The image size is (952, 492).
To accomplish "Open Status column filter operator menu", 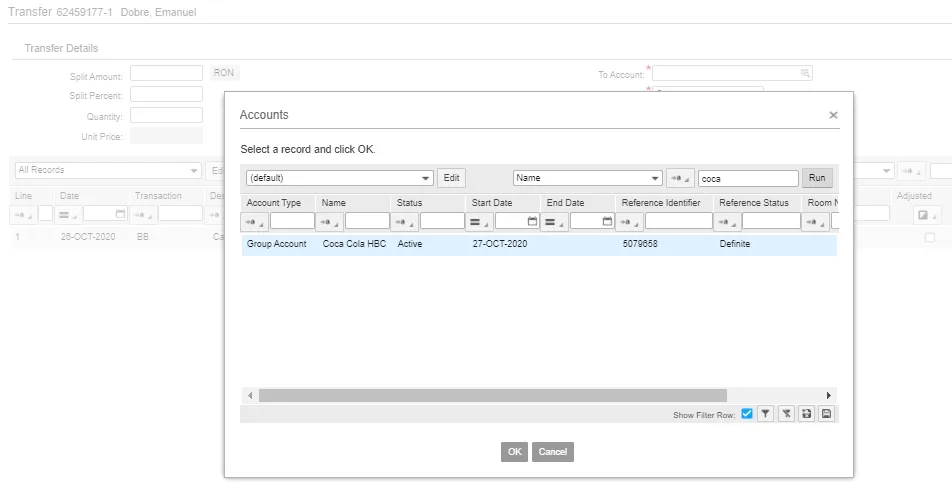I will pyautogui.click(x=405, y=222).
